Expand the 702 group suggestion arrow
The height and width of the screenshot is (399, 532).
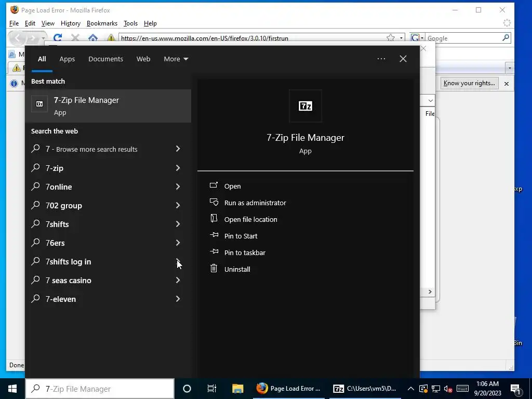[178, 205]
